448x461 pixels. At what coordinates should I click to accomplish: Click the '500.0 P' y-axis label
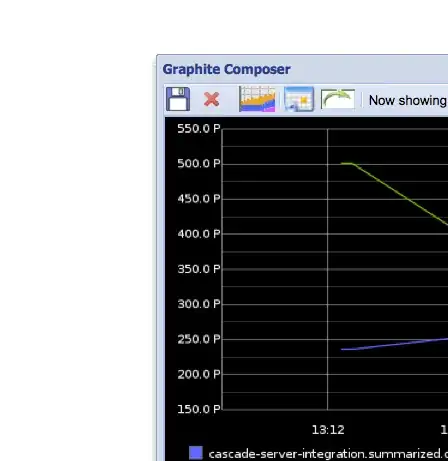tap(199, 164)
